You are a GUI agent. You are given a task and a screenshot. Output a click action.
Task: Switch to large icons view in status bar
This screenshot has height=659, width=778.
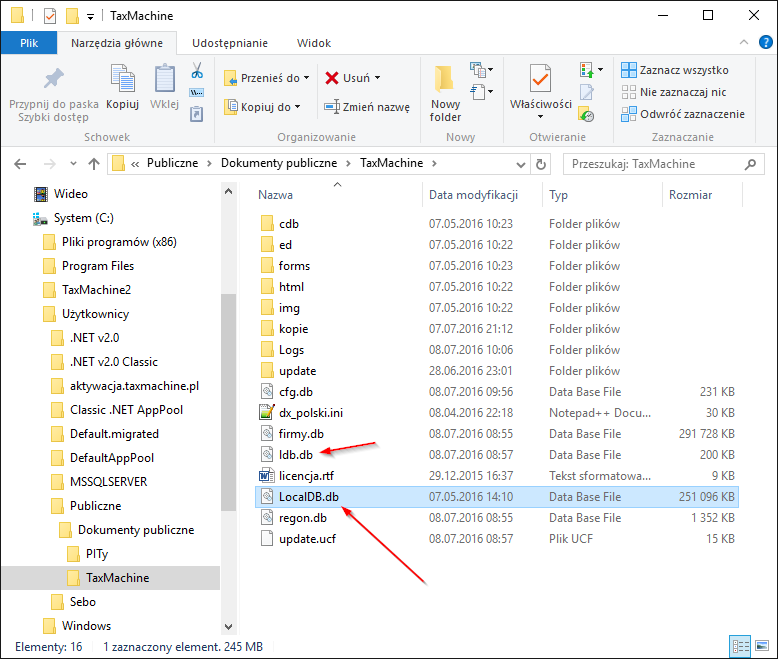tap(761, 647)
